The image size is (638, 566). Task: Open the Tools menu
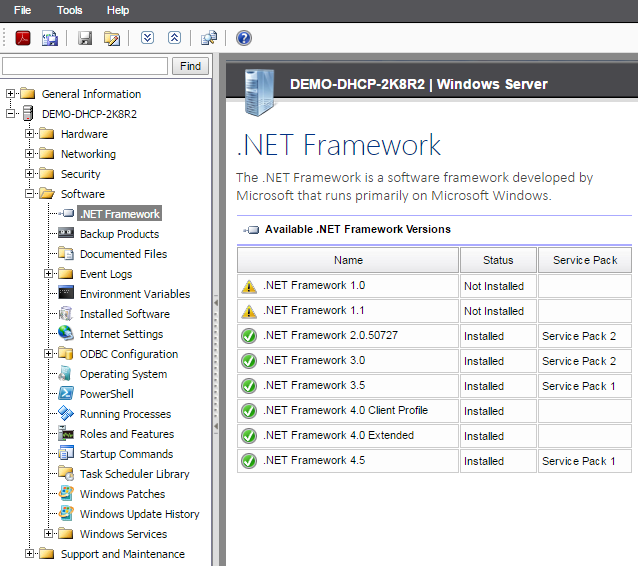[x=70, y=10]
